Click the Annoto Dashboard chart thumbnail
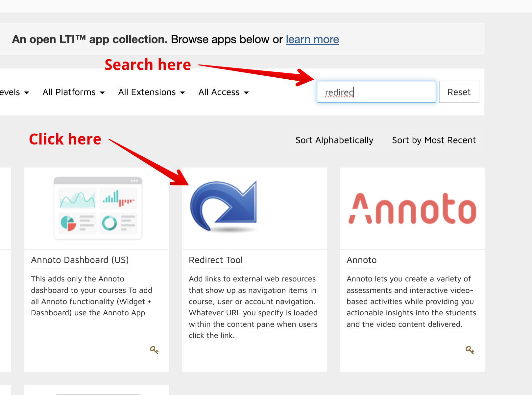The image size is (532, 395). pos(98,208)
